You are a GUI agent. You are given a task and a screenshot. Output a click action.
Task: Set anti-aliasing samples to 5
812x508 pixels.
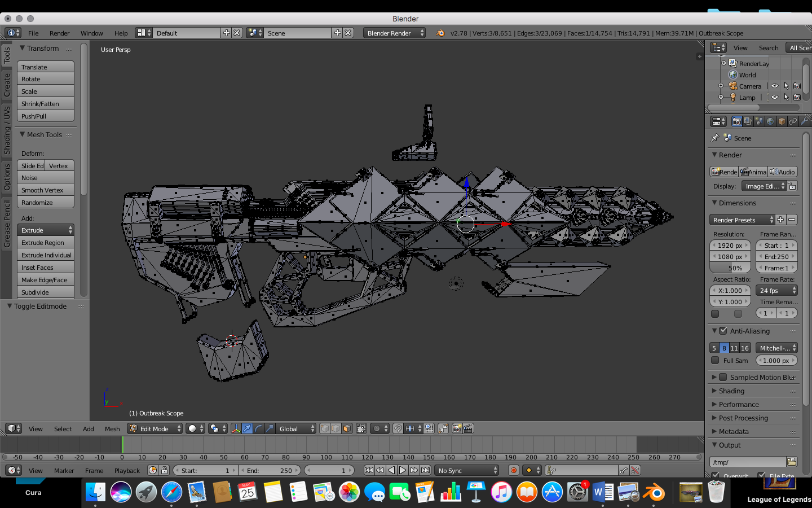(x=714, y=348)
